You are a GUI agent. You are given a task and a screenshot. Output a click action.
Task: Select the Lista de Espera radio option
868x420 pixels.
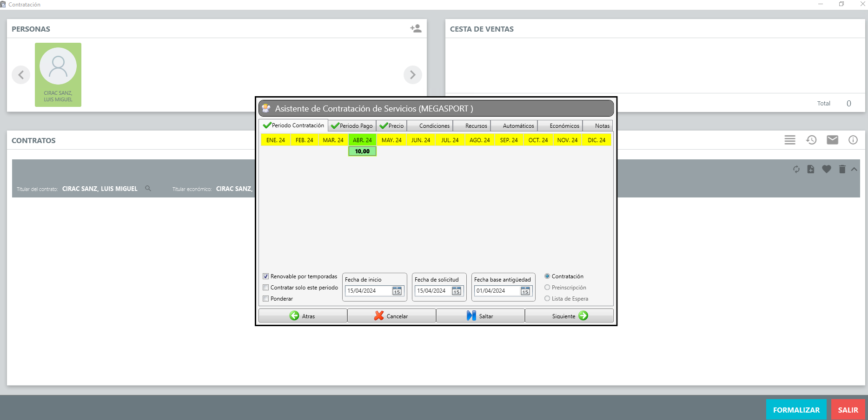tap(547, 299)
